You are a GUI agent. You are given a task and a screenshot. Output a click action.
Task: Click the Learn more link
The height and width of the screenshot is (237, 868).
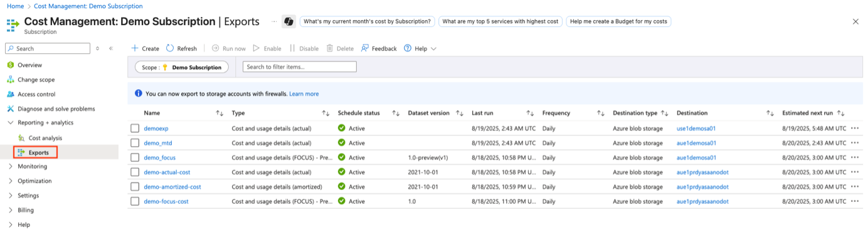pos(304,94)
